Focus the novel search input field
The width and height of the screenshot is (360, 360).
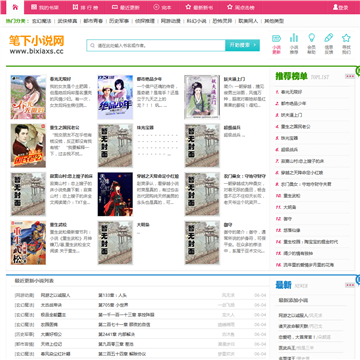click(x=156, y=45)
